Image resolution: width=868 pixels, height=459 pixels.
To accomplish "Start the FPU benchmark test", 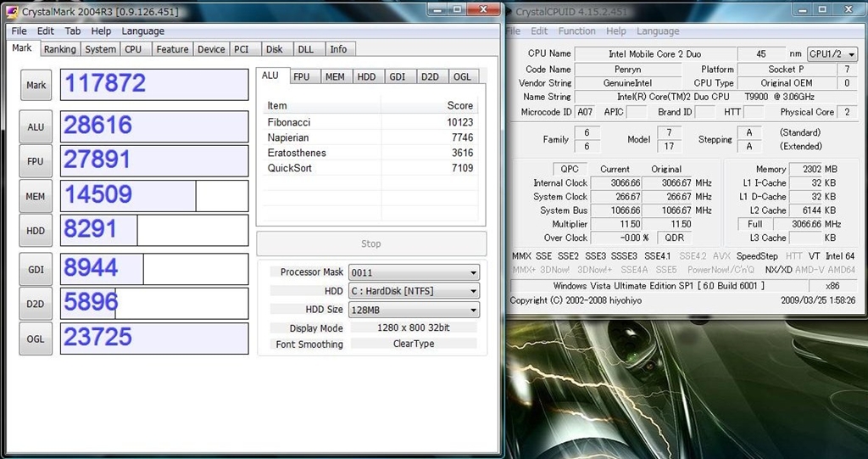I will pyautogui.click(x=36, y=161).
